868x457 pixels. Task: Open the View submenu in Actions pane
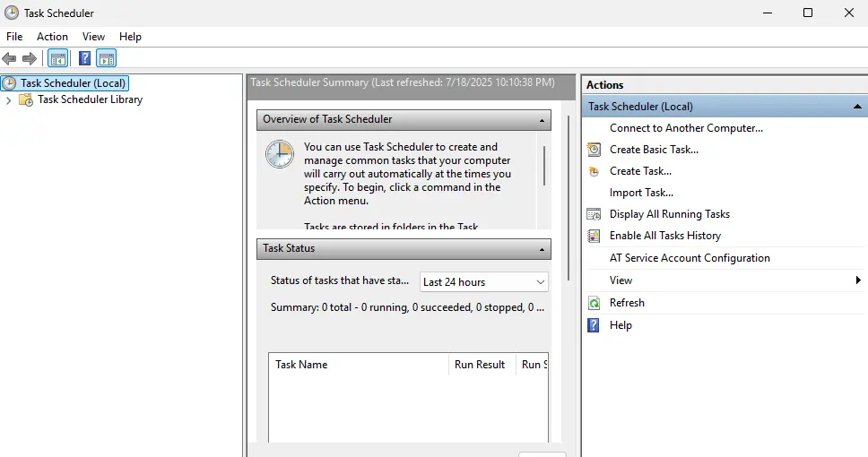pos(621,280)
